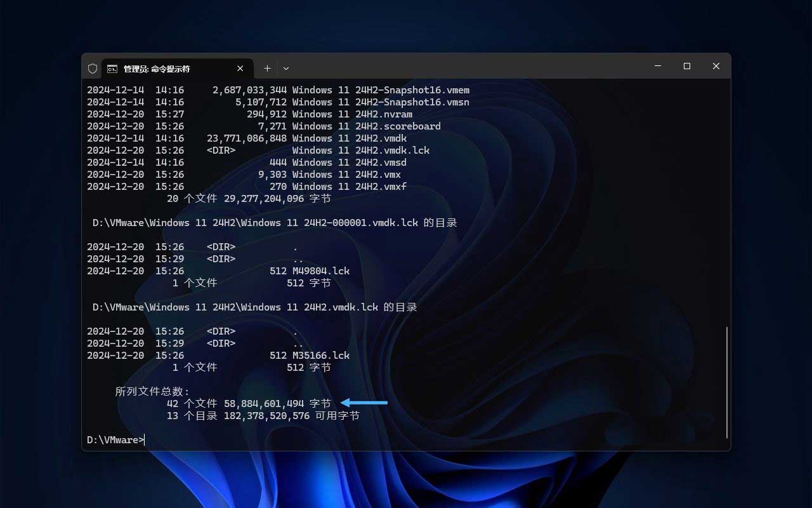Click the new tab plus icon
Screen dimensions: 812x508
coord(267,68)
